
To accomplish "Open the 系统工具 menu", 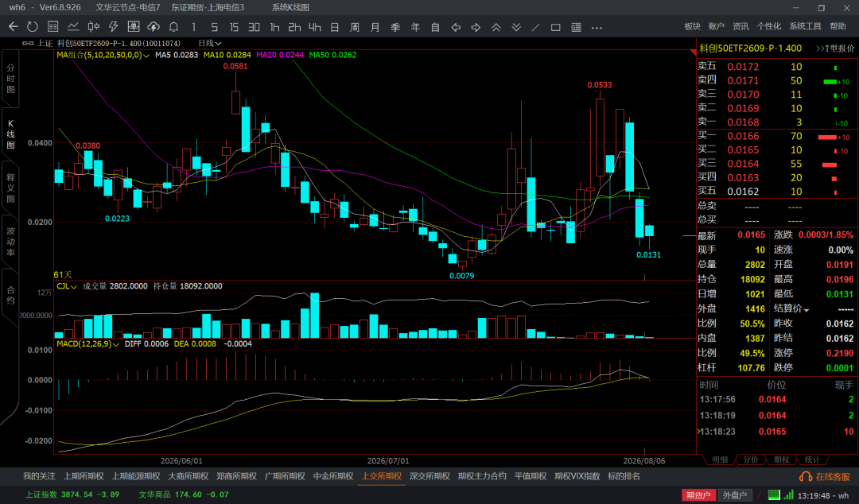I will 805,26.
